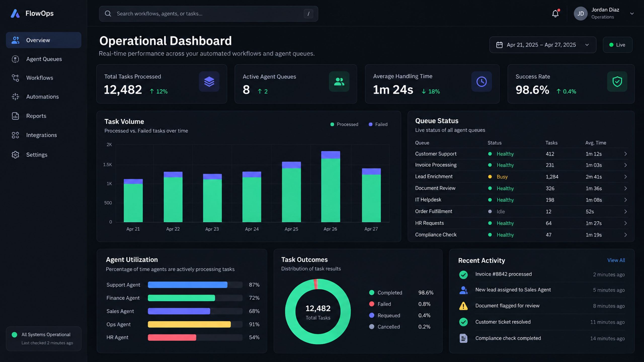Expand the Compliance Check queue row chevron
The image size is (644, 362).
[x=625, y=235]
